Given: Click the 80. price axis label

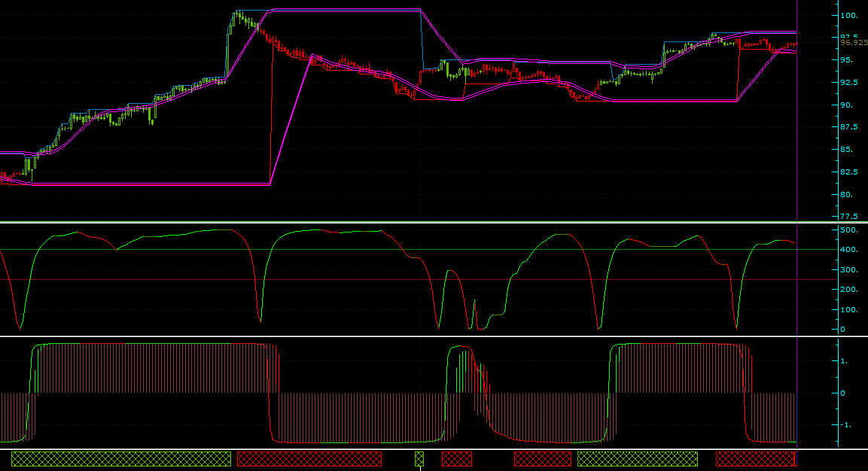Looking at the screenshot, I should [x=847, y=195].
